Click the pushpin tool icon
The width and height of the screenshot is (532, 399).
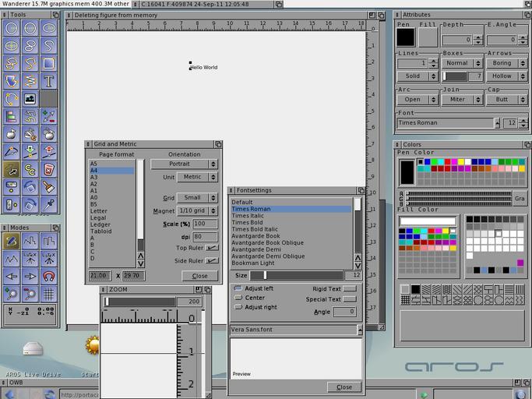pyautogui.click(x=49, y=204)
